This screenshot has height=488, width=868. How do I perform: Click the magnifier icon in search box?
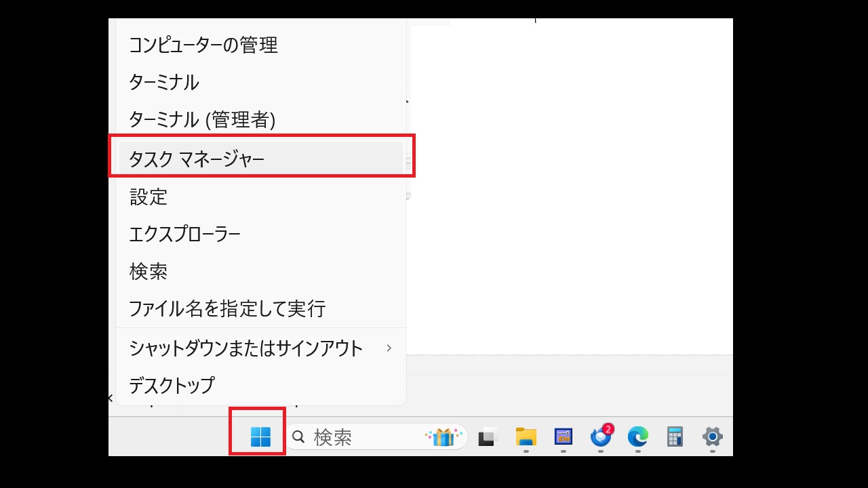click(x=298, y=437)
